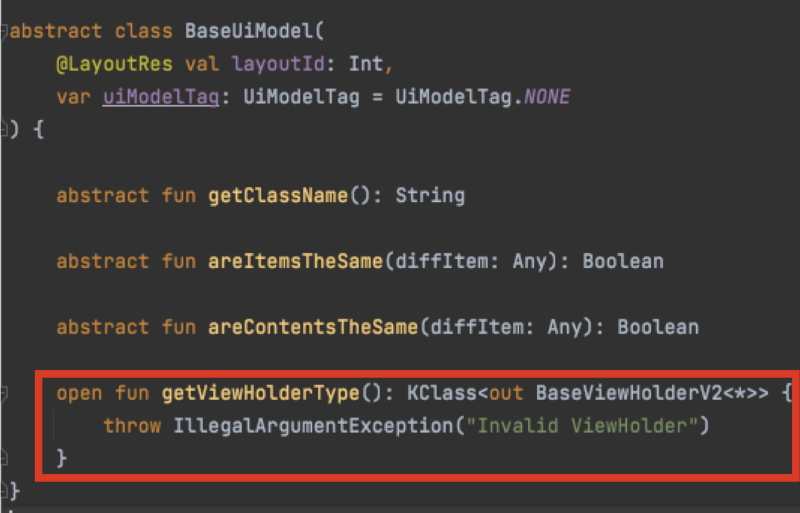Click the 'val' keyword before layoutId
Viewport: 800px width, 513px height.
click(202, 64)
